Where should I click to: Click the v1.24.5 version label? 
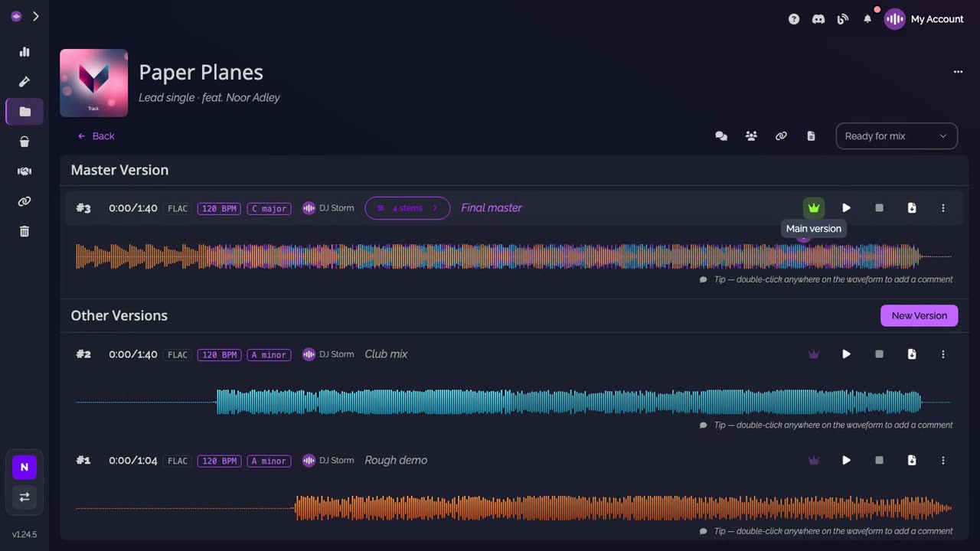coord(24,534)
